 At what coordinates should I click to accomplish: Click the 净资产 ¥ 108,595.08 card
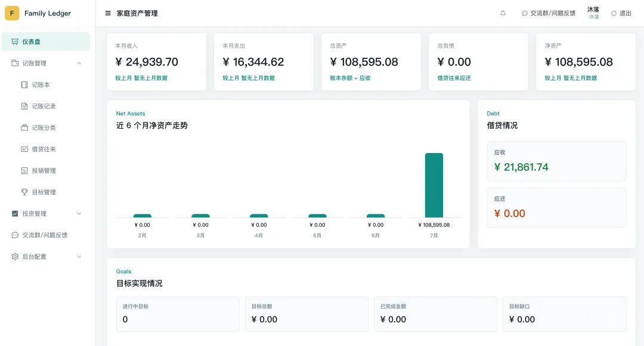[x=586, y=62]
